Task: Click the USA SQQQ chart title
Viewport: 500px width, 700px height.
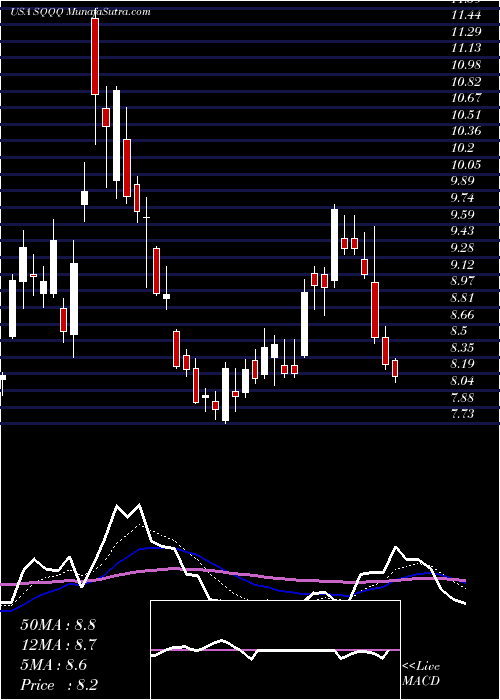Action: (x=80, y=12)
